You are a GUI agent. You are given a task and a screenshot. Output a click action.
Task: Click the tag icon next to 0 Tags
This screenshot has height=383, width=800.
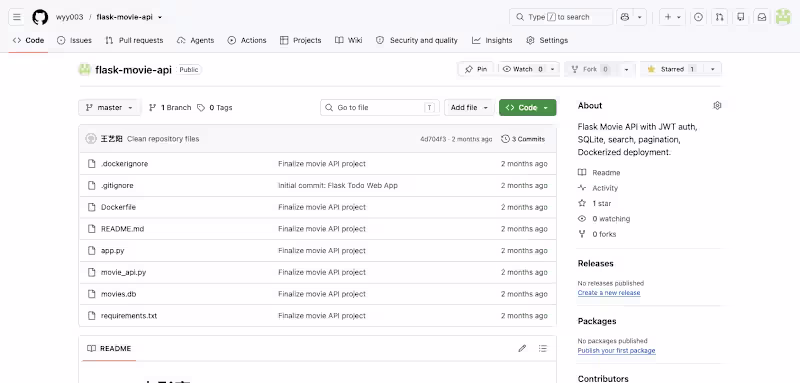(201, 108)
